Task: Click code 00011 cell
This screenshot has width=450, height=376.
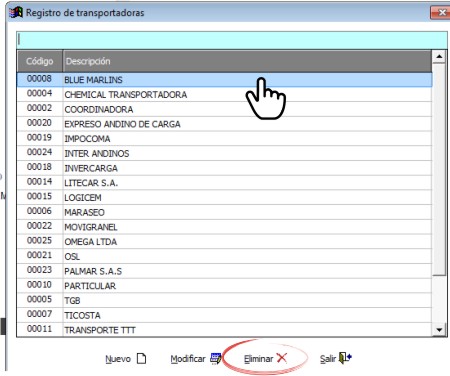Action: pos(39,329)
